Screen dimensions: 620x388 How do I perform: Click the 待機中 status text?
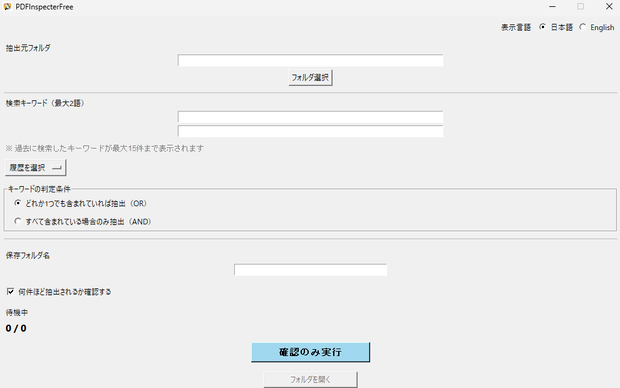(17, 312)
